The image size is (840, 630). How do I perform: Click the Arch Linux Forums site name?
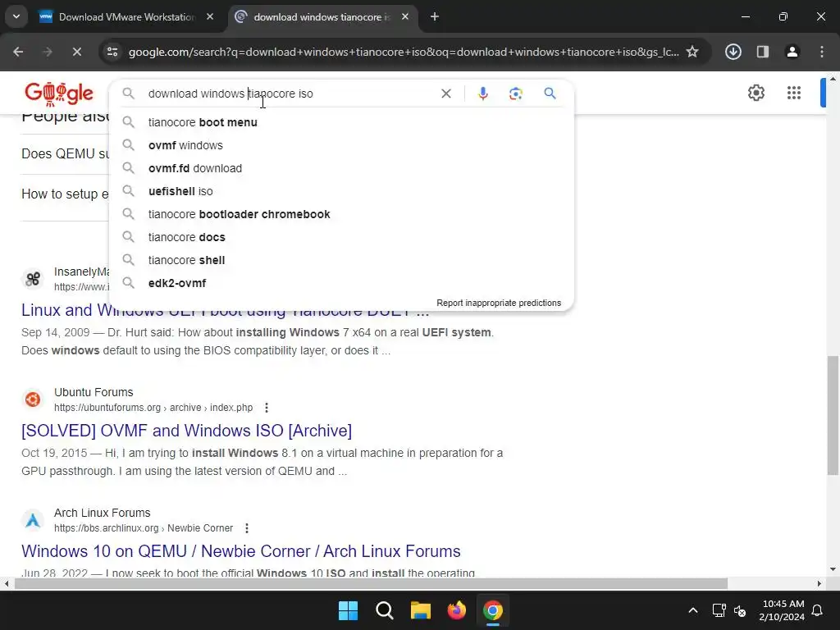click(x=102, y=513)
